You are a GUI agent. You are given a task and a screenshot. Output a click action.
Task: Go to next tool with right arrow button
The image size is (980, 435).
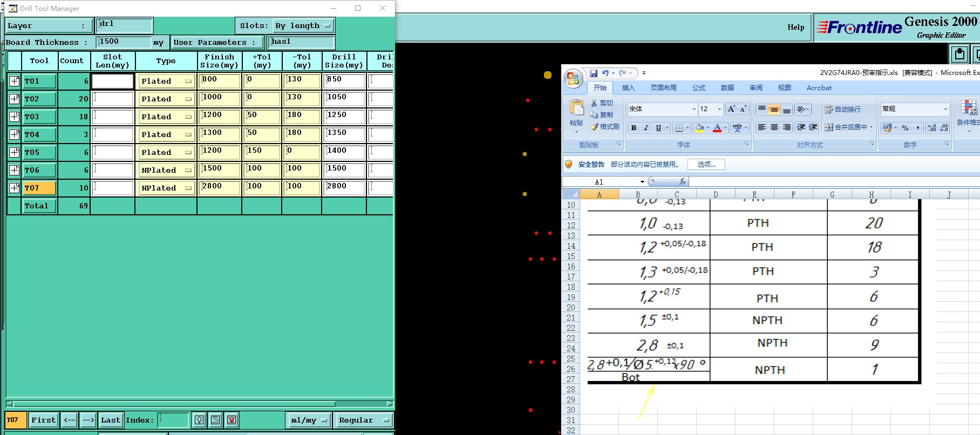(x=89, y=420)
